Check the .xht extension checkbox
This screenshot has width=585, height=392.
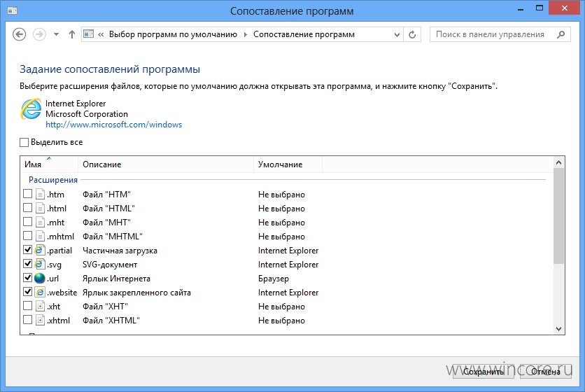(27, 306)
